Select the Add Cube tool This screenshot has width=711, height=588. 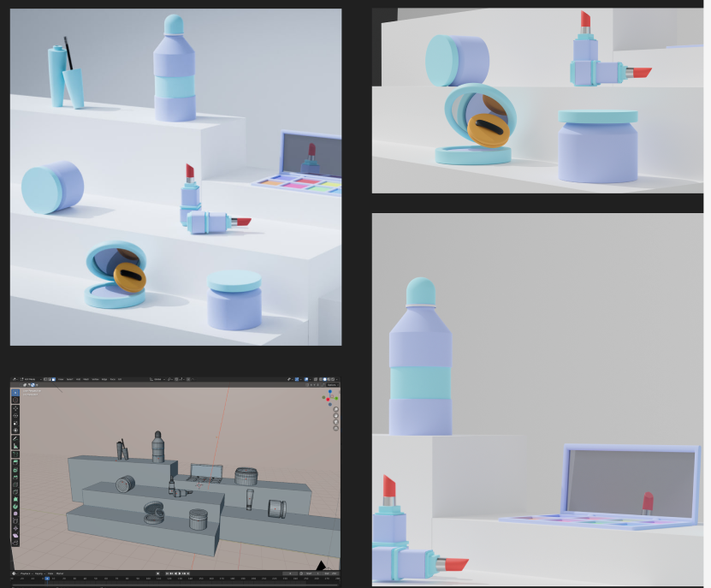15,454
